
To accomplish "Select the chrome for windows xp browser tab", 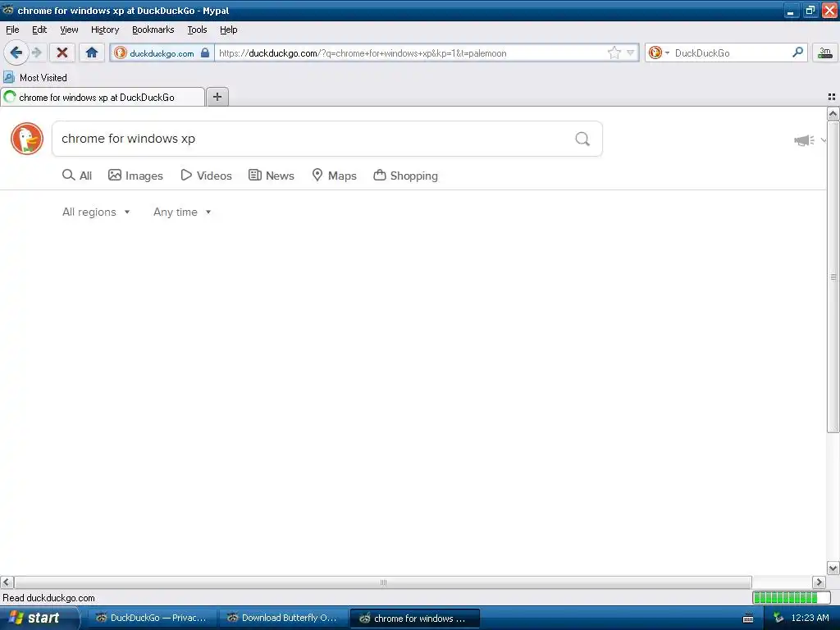I will click(x=103, y=98).
